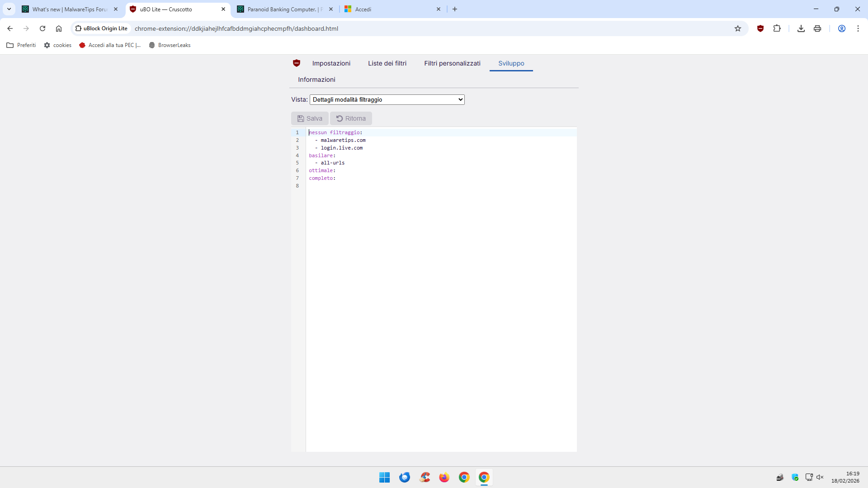This screenshot has height=488, width=868.
Task: Click the Salva button
Action: click(x=310, y=118)
